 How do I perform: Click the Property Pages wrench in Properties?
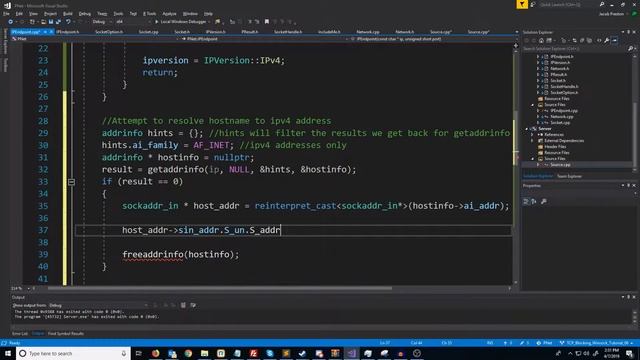click(544, 201)
